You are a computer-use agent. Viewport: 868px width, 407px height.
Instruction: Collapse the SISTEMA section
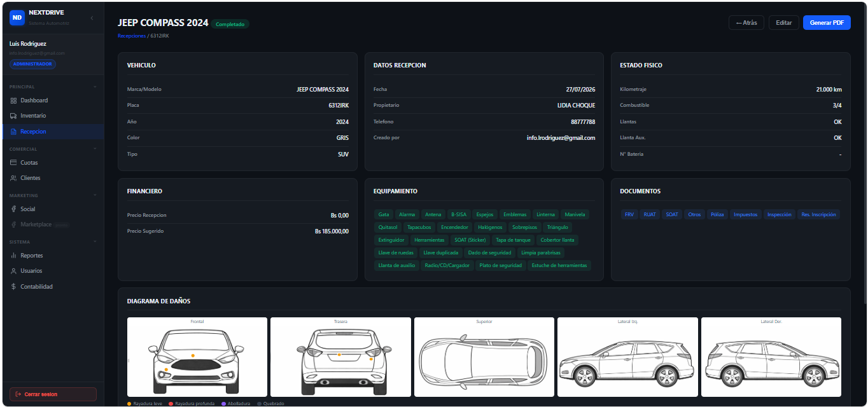(x=95, y=242)
